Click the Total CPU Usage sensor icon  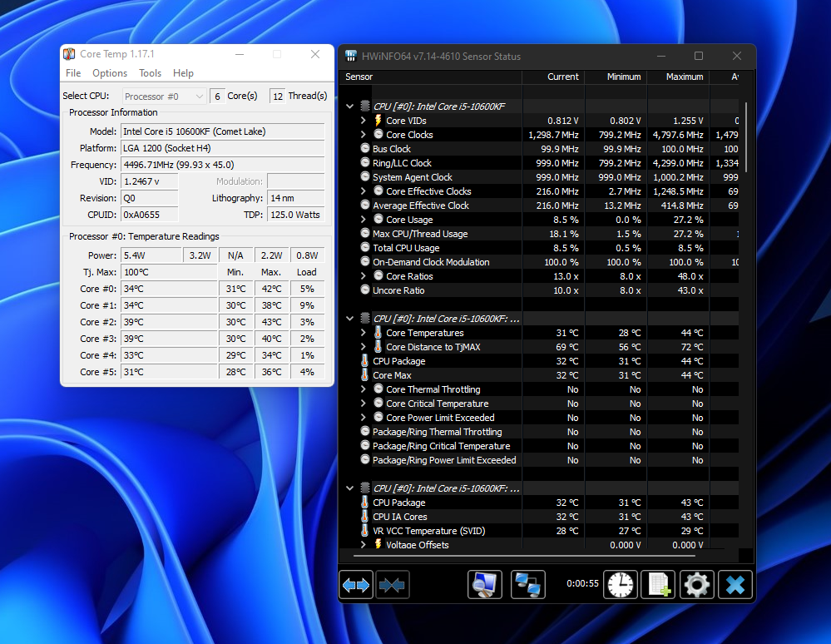pos(365,247)
